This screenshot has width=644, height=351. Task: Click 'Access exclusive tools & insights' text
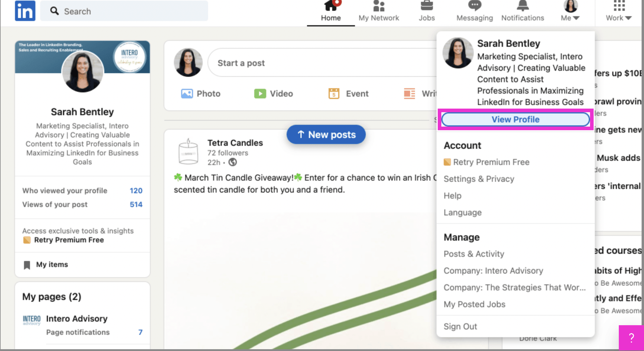(78, 231)
